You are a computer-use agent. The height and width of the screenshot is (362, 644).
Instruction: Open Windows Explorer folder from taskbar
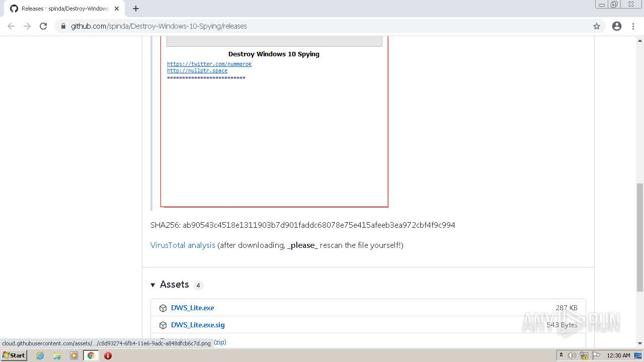pos(57,355)
